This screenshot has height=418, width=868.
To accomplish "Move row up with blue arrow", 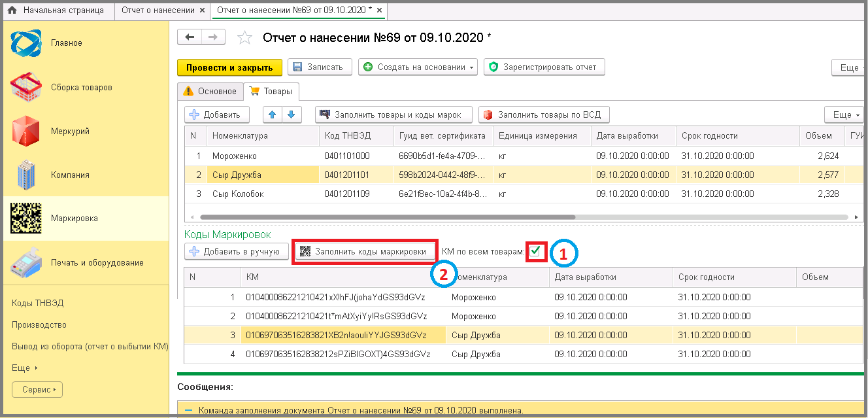I will click(x=273, y=114).
